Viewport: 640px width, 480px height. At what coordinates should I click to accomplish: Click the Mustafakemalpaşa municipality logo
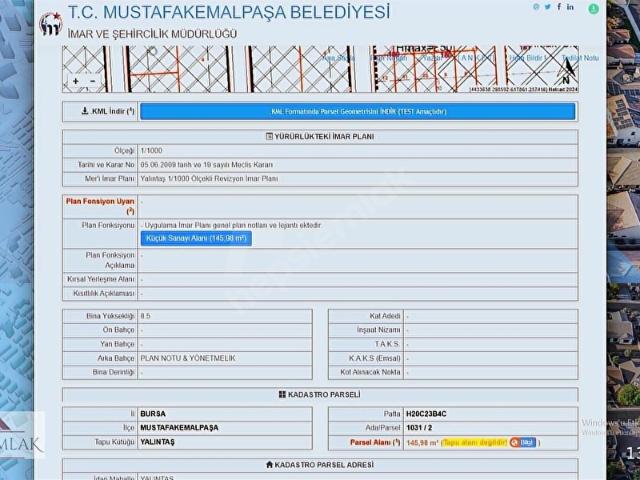click(51, 24)
